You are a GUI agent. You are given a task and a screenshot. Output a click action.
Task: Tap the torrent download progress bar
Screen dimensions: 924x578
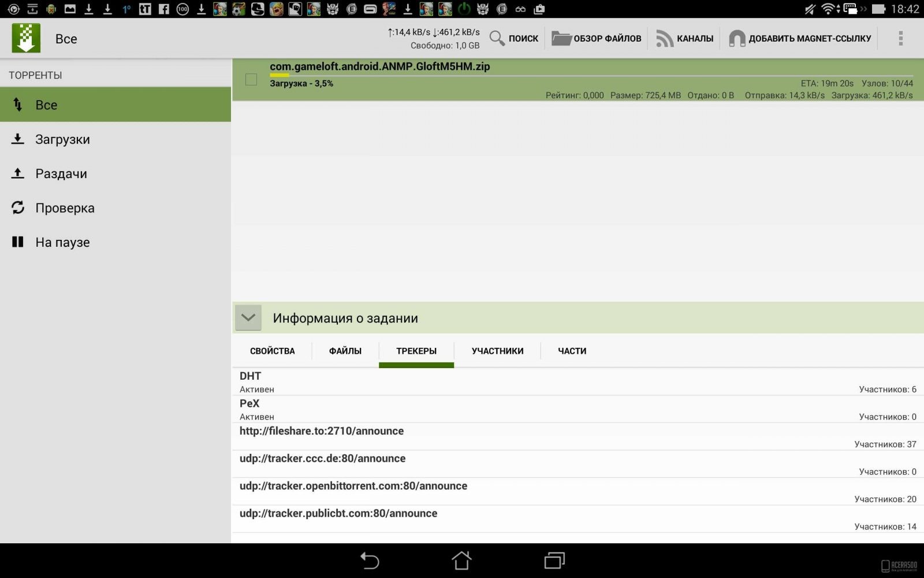[591, 75]
